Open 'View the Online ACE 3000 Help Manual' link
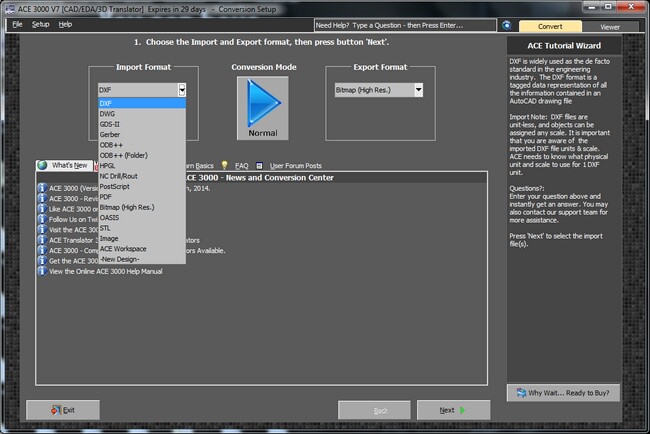This screenshot has width=650, height=434. click(x=106, y=272)
